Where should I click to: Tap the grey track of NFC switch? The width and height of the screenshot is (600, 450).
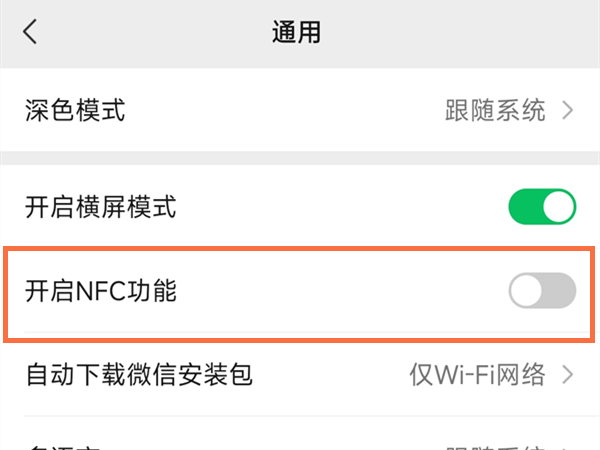point(560,291)
